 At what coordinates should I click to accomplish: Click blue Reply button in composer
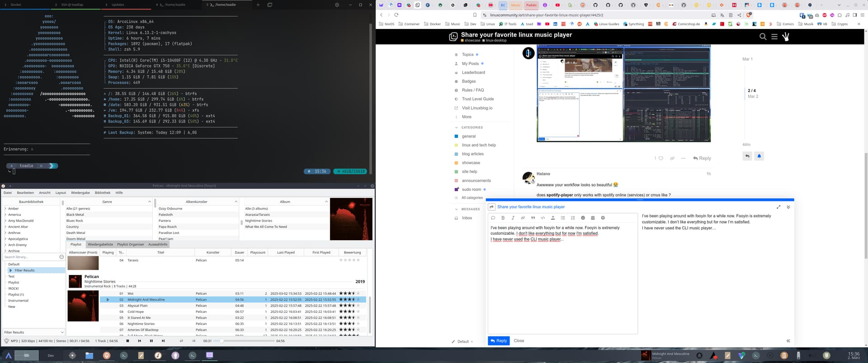(499, 341)
